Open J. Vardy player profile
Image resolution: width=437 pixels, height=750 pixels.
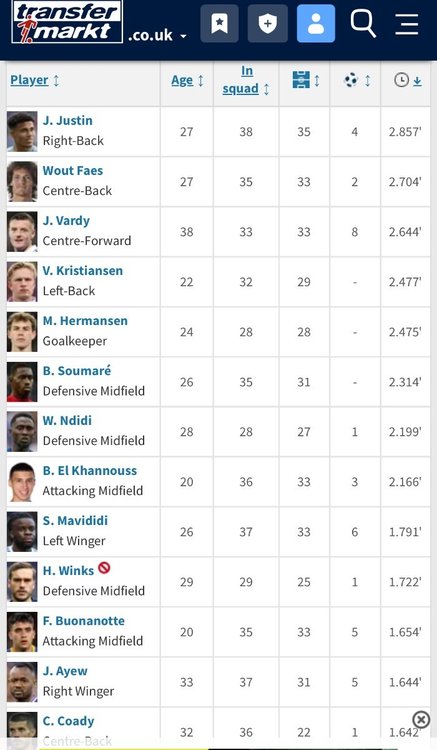(x=66, y=221)
